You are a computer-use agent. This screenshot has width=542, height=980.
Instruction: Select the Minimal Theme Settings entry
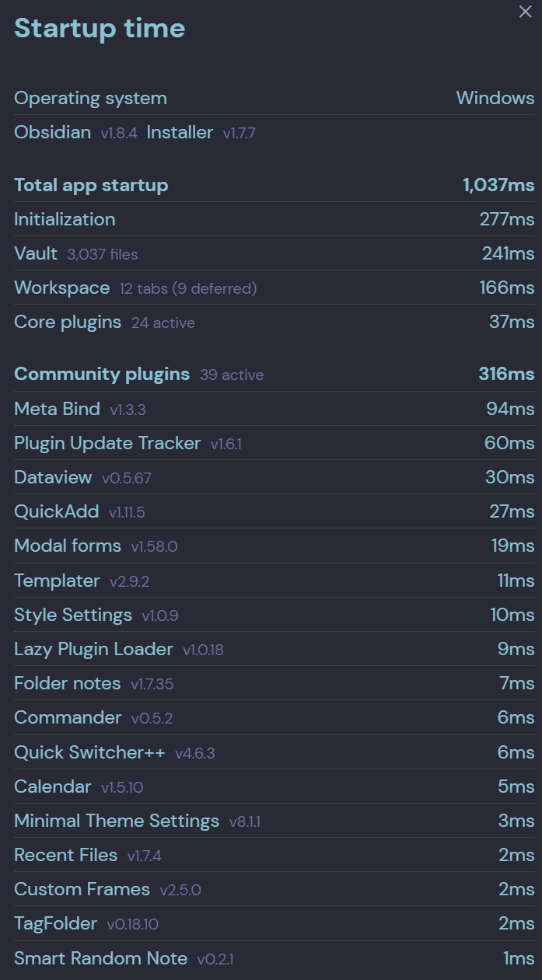point(274,821)
